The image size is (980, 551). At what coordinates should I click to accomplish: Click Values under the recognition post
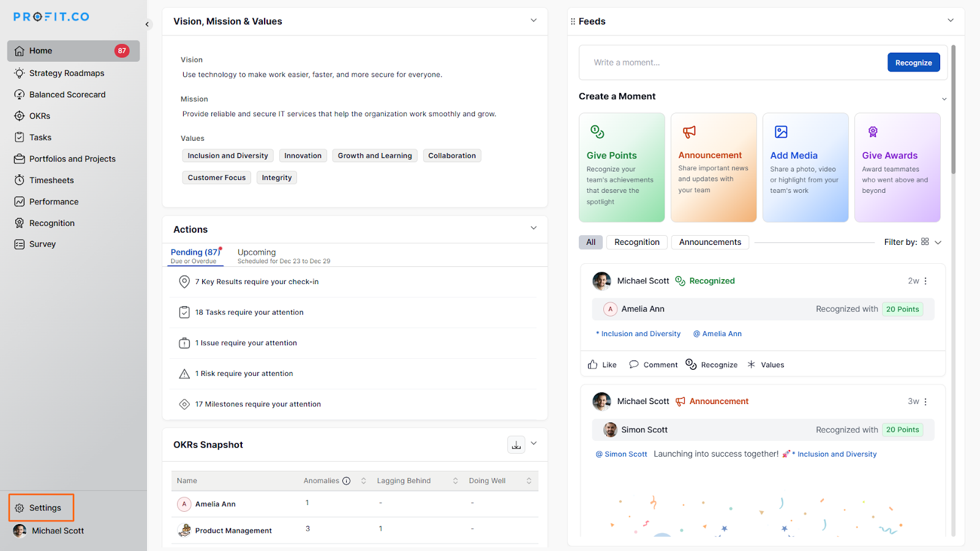point(766,365)
